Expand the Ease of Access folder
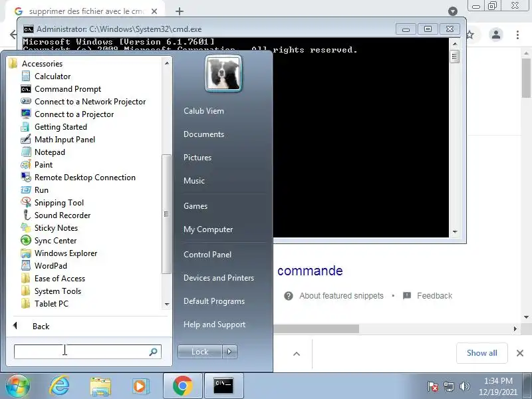532x399 pixels. pos(53,279)
